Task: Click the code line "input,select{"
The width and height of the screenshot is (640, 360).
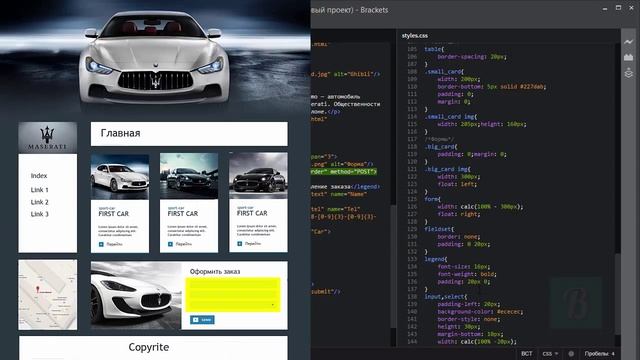Action: pyautogui.click(x=445, y=297)
